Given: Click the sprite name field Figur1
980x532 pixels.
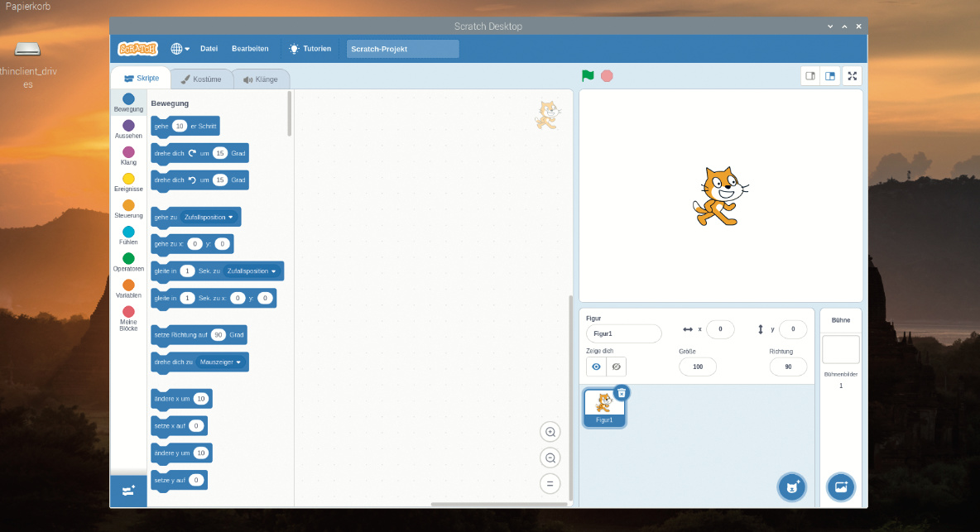Looking at the screenshot, I should (623, 333).
